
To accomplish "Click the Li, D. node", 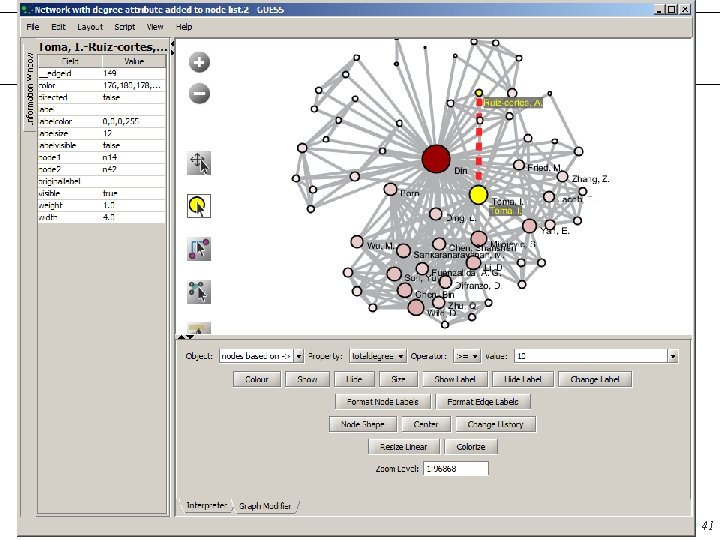I will coord(473,263).
